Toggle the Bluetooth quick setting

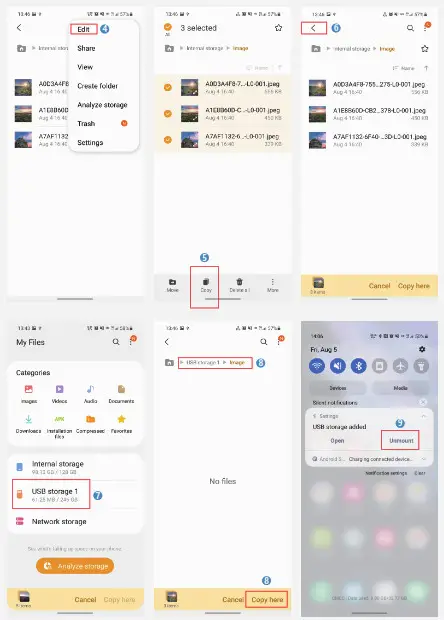tap(359, 366)
